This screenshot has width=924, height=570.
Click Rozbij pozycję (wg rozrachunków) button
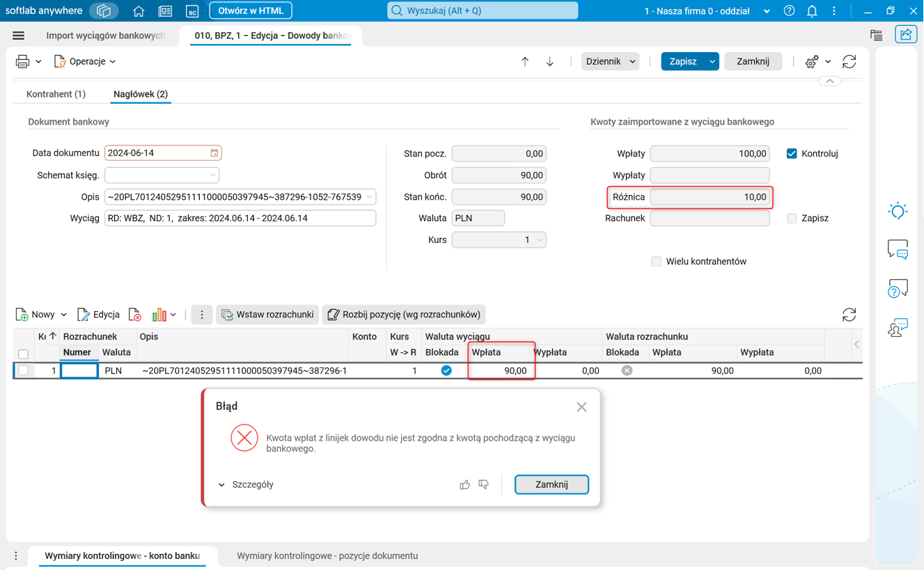[x=404, y=315]
